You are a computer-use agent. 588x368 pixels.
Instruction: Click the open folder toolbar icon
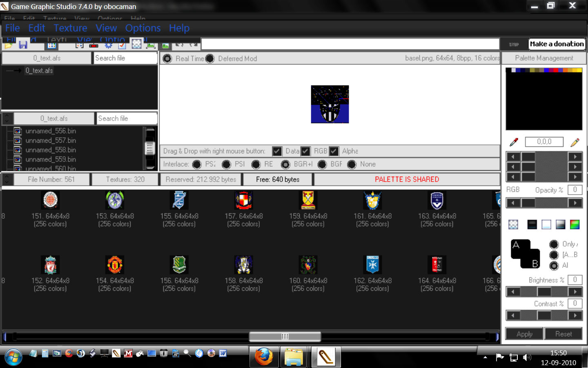click(8, 45)
